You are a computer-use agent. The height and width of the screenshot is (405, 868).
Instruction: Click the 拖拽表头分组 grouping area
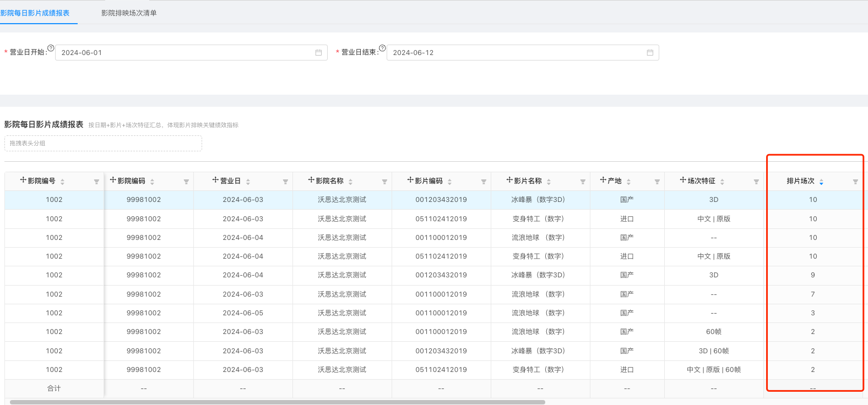tap(103, 143)
